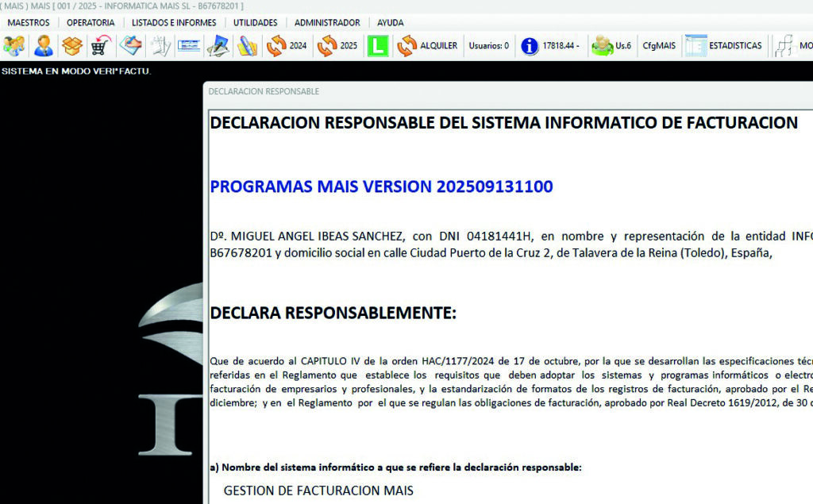The image size is (813, 504).
Task: Switch to year 2025
Action: [338, 46]
